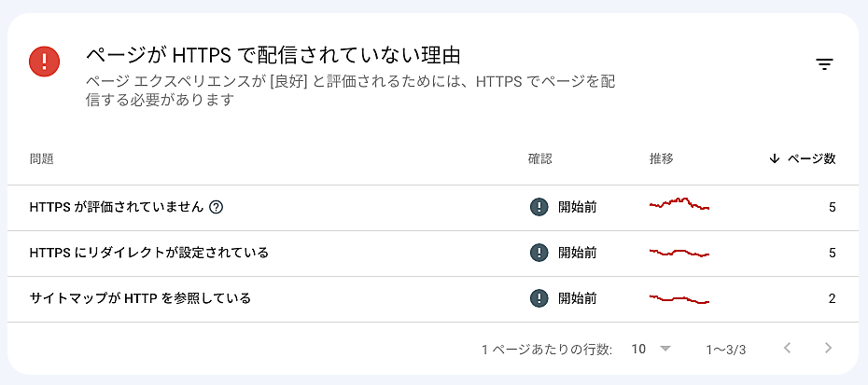Click status icon in HTTPS にリダイレクト row
The width and height of the screenshot is (868, 385).
[539, 253]
